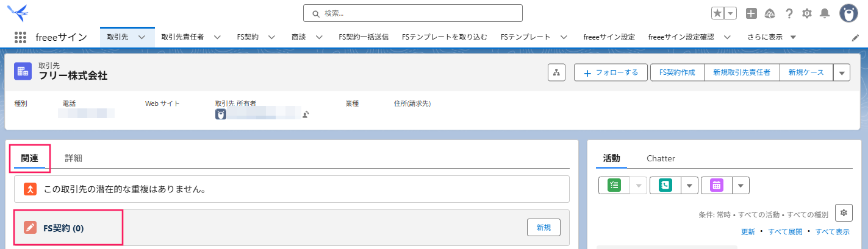The width and height of the screenshot is (868, 249).
Task: View account hierarchy icon button
Action: click(x=556, y=72)
